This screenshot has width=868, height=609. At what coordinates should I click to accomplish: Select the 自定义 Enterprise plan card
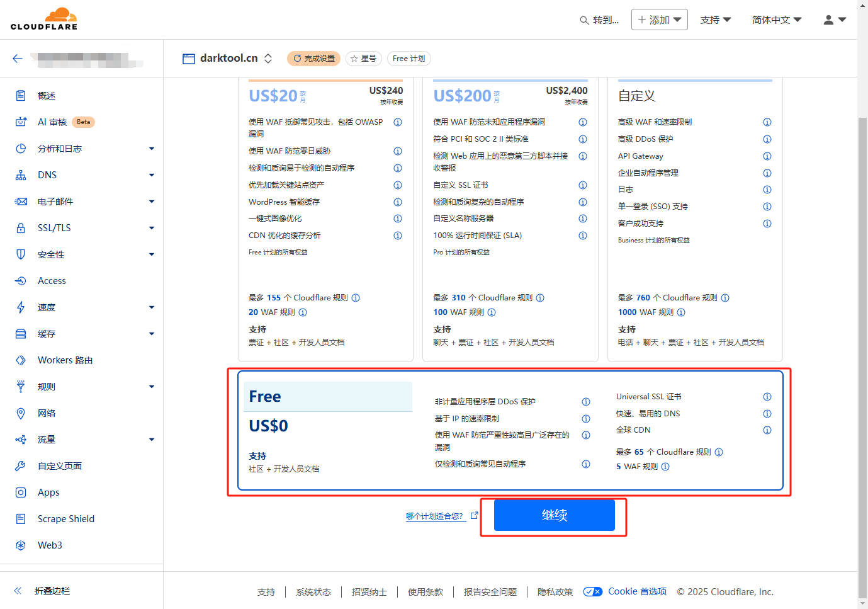[x=695, y=219]
